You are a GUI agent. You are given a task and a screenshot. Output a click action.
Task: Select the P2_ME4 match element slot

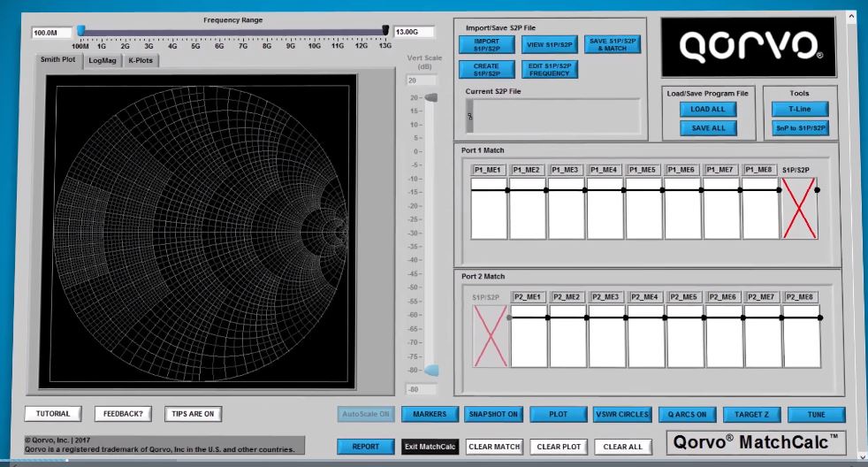(646, 336)
